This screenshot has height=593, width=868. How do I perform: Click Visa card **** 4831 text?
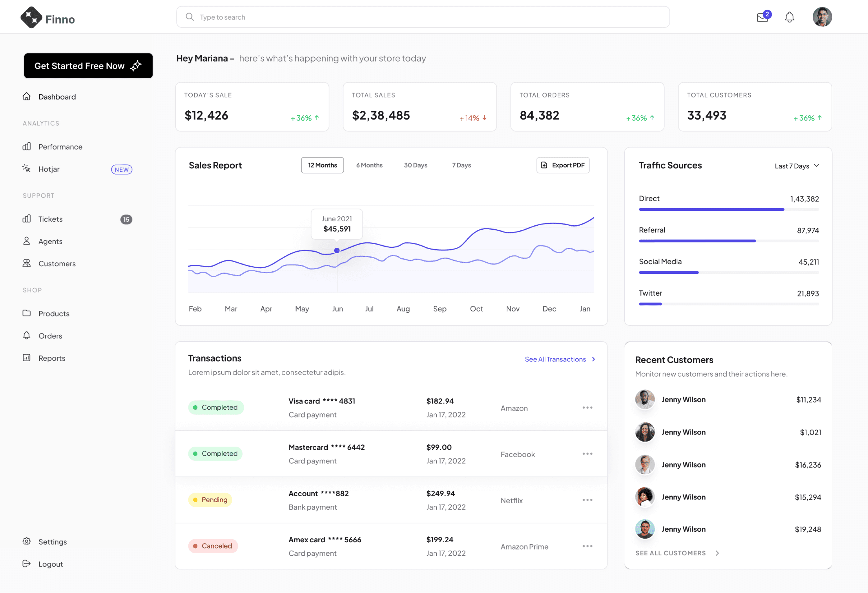tap(321, 401)
